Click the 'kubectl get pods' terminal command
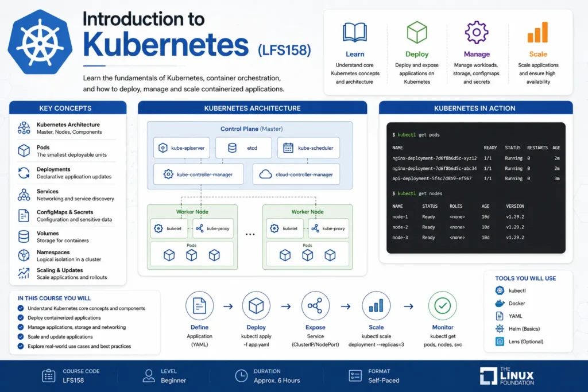 click(418, 134)
